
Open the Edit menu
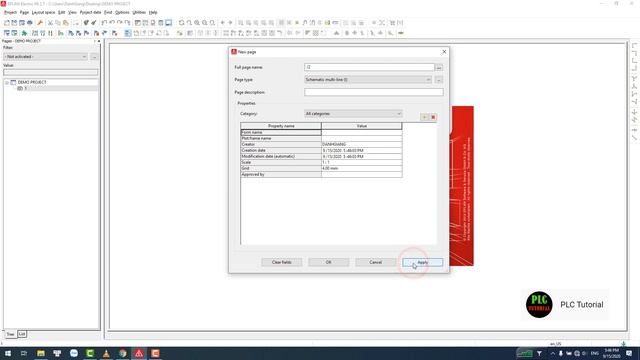pos(62,13)
